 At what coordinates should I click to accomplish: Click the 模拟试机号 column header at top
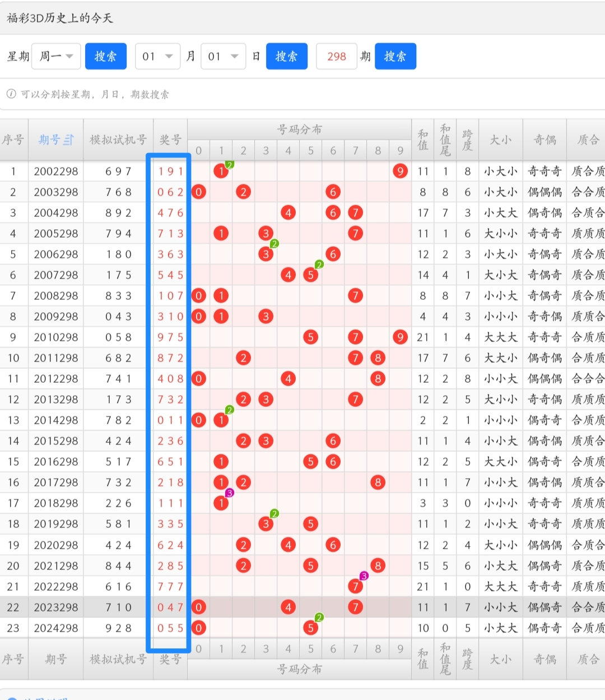coord(118,140)
